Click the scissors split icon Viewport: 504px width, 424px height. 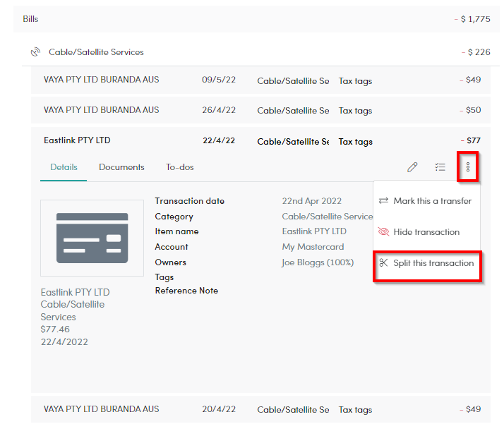pyautogui.click(x=383, y=262)
